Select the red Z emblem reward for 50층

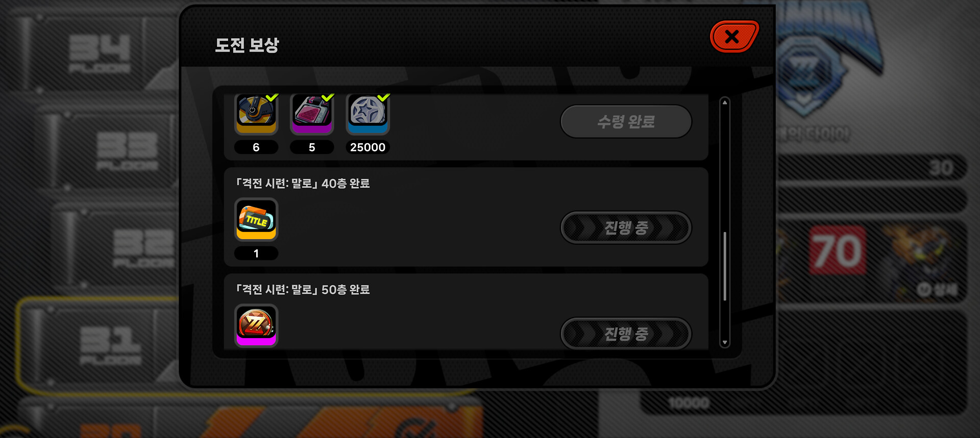tap(256, 325)
